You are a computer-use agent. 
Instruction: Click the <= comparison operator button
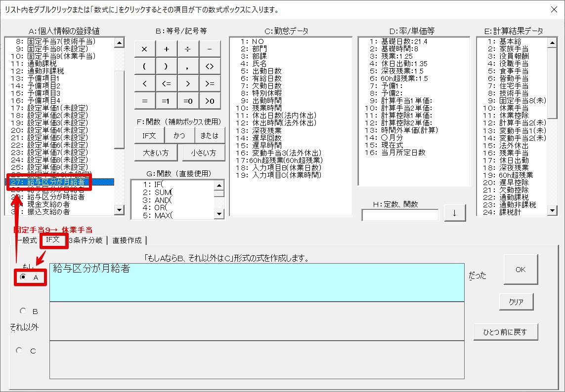(167, 84)
